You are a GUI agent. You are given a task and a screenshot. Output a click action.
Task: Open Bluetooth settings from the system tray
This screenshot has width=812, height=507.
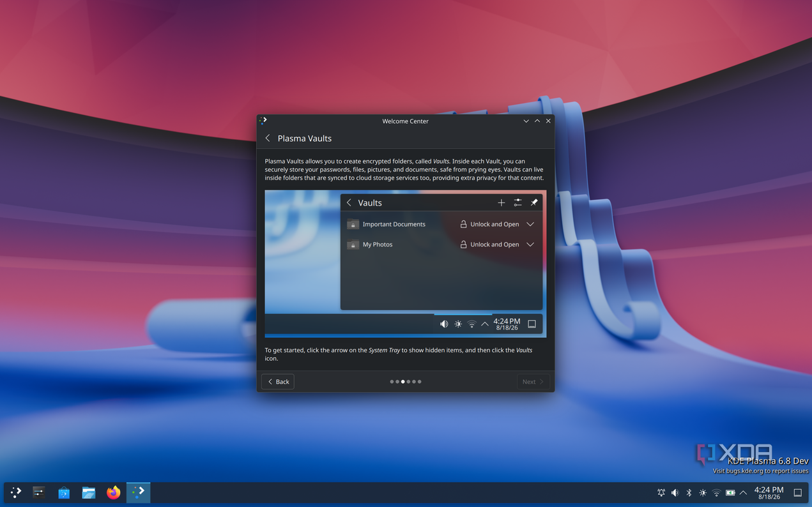click(689, 493)
